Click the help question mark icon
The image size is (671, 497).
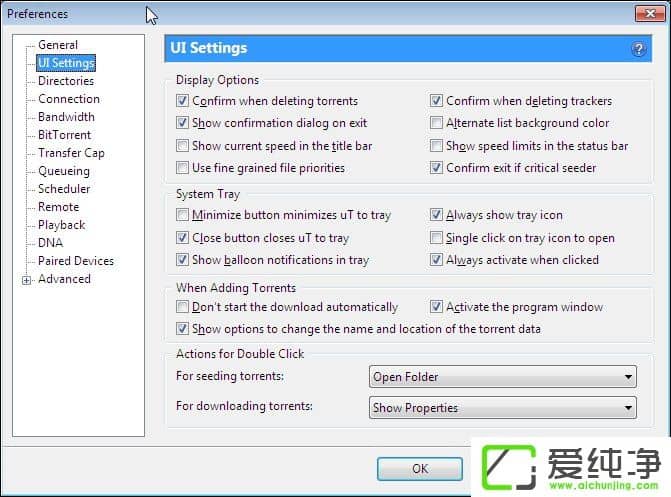coord(638,49)
